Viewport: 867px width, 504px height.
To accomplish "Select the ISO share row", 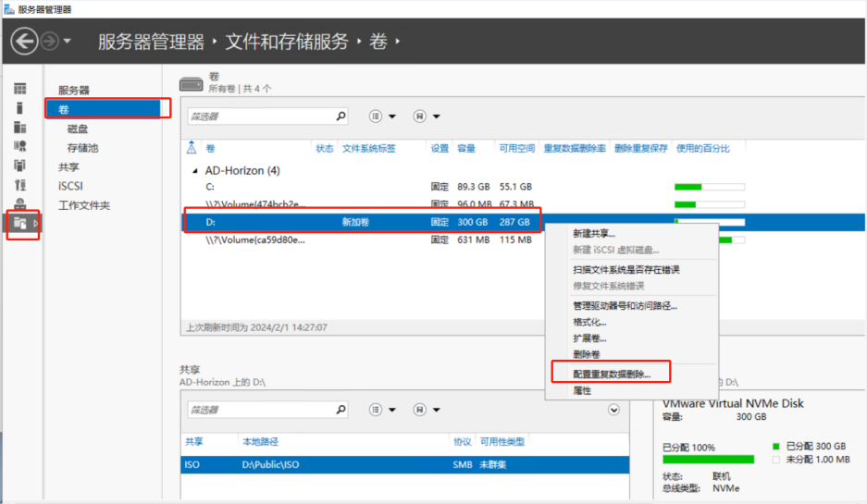I will 404,465.
